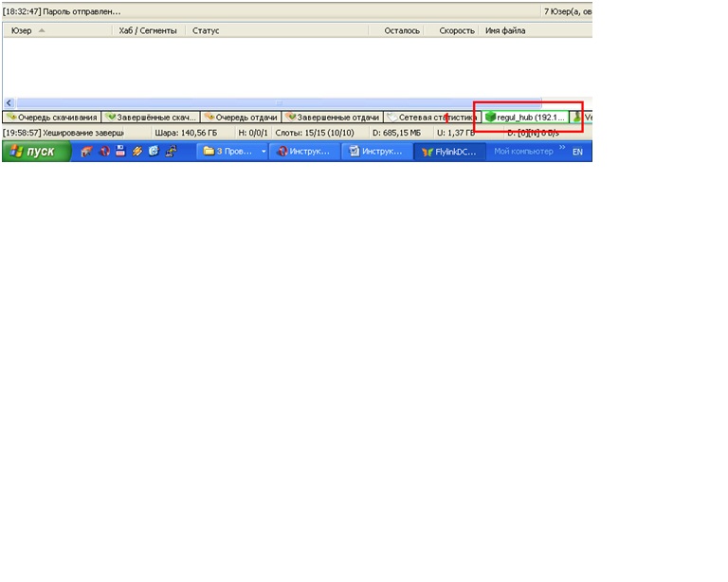Switch to the Word Инструк... taskbar document
The image size is (728, 582).
(377, 152)
